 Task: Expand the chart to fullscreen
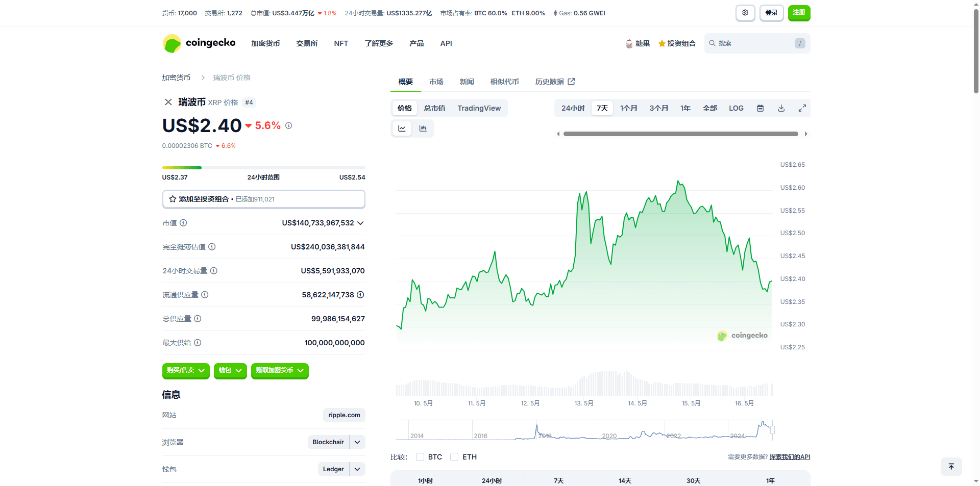click(802, 108)
